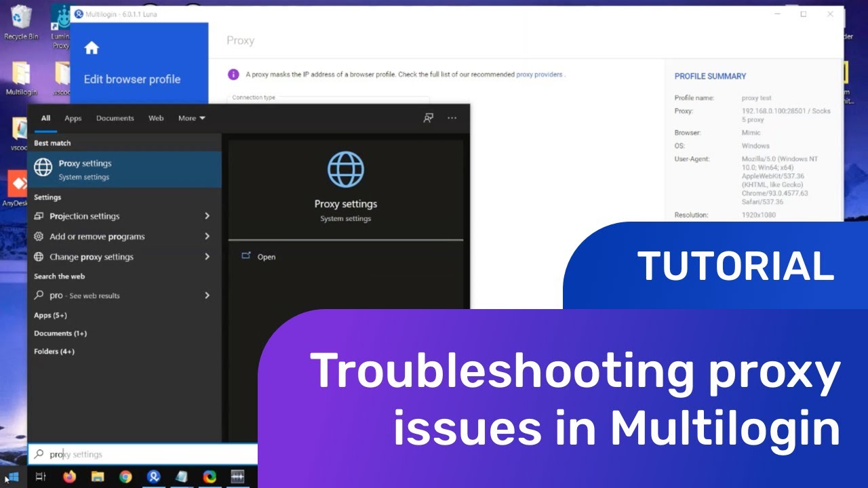
Task: Select the Proxy settings best match result
Action: 124,169
